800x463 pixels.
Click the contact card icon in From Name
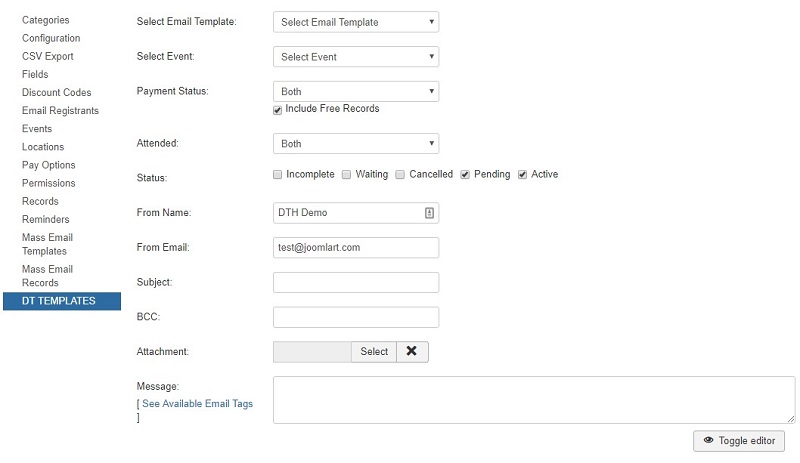click(x=429, y=213)
